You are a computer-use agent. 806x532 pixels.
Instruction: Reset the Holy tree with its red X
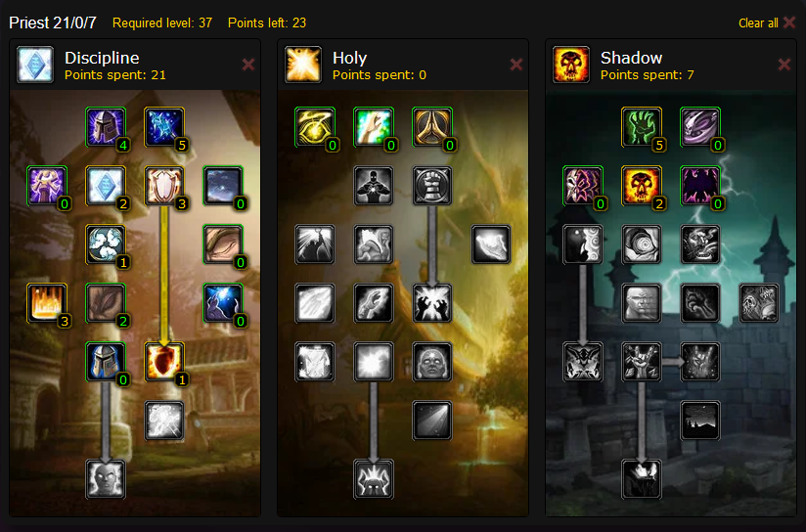click(516, 65)
